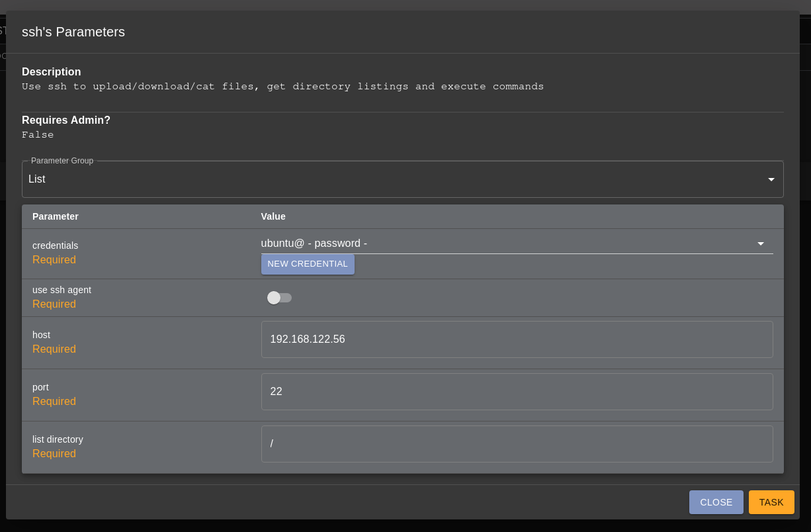Click the ssh's Parameters dialog title

coord(73,32)
